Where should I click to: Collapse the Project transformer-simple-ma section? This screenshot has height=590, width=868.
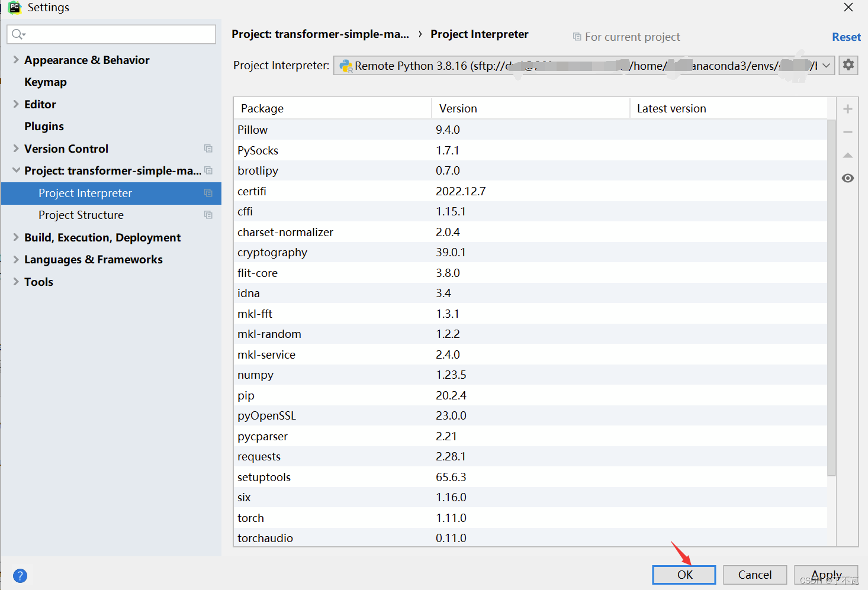pyautogui.click(x=16, y=170)
